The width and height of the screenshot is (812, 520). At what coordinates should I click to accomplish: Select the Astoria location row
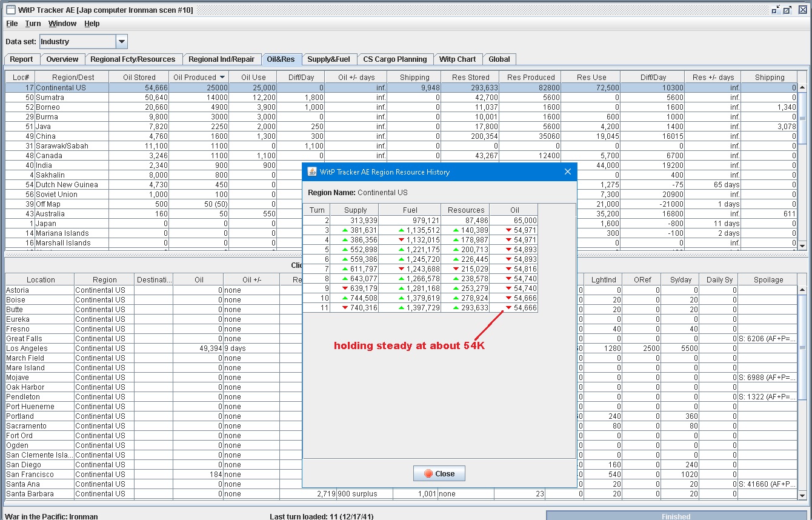tap(402, 290)
